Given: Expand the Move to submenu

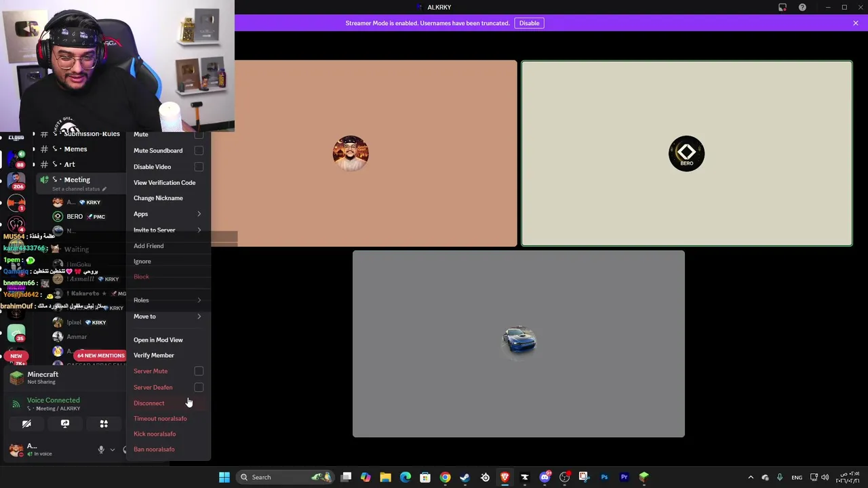Looking at the screenshot, I should (x=199, y=317).
